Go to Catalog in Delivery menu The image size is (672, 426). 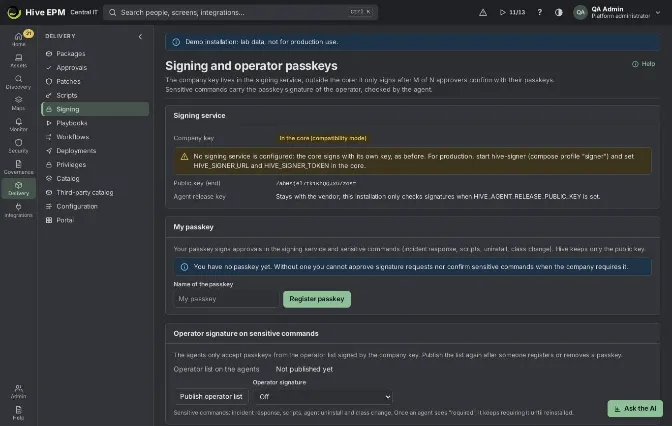tap(95, 178)
